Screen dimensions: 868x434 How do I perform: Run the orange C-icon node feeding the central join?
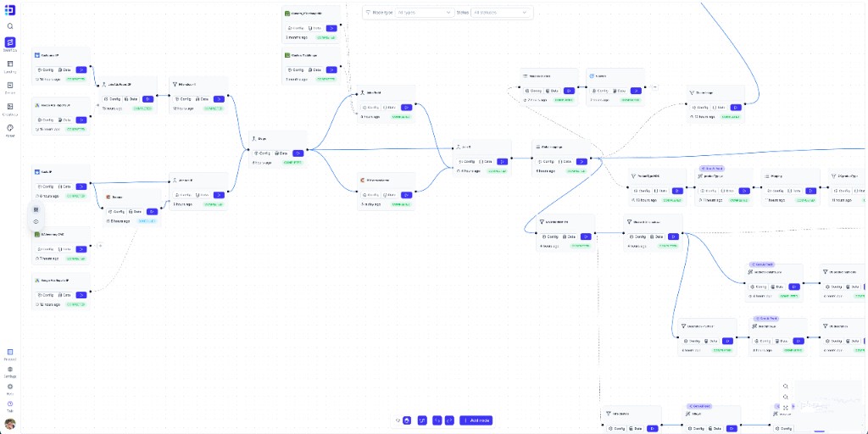click(x=406, y=195)
